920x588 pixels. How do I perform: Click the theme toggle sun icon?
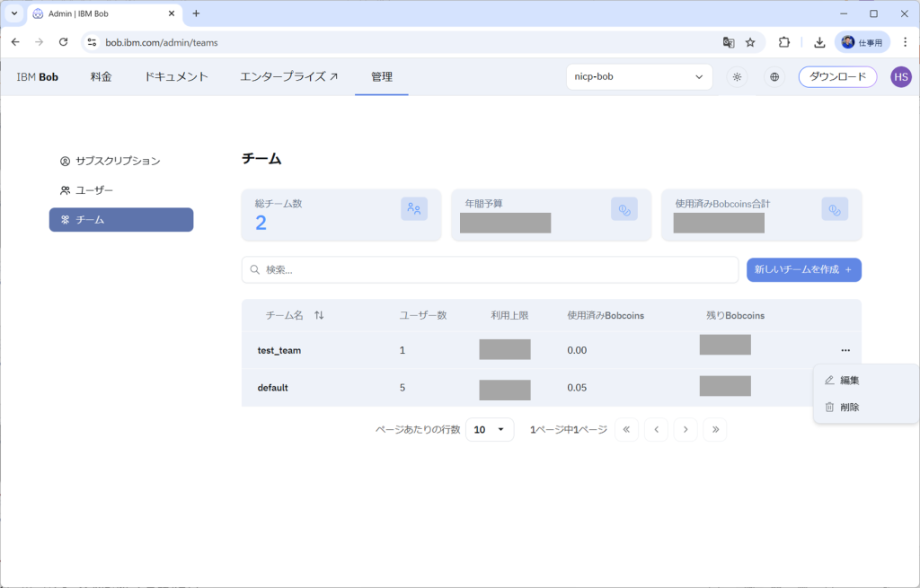(737, 77)
